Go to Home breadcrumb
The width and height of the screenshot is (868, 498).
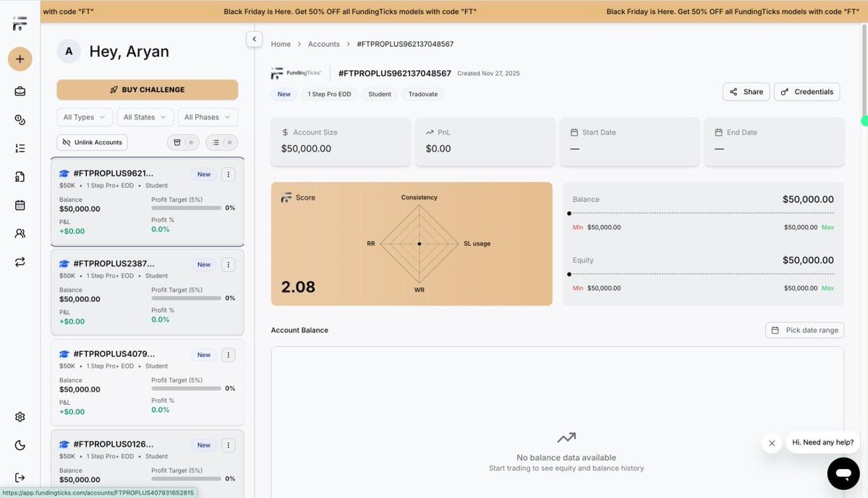(281, 44)
